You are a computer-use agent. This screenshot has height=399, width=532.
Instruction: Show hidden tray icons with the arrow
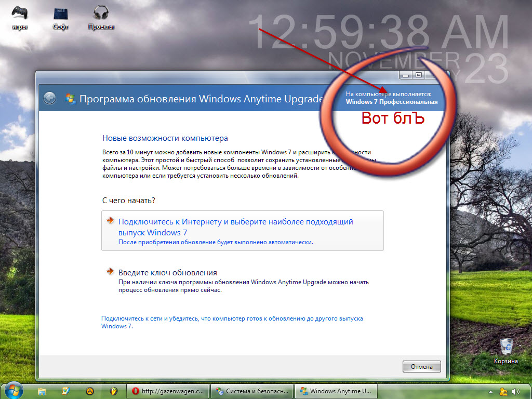pyautogui.click(x=490, y=392)
